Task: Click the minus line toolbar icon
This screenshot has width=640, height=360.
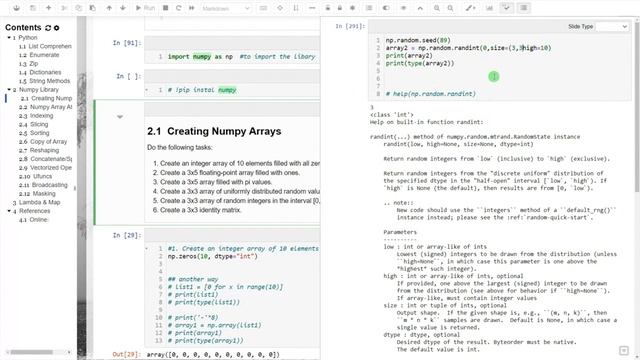Action: pyautogui.click(x=312, y=8)
